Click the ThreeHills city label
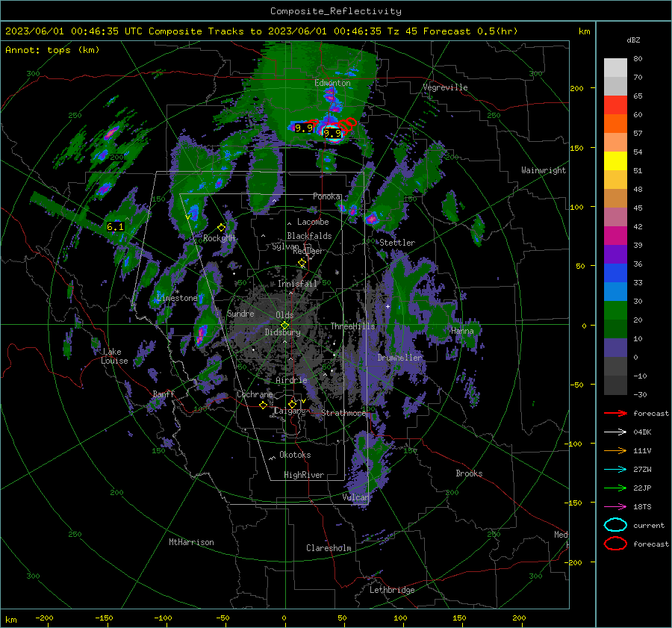 [x=352, y=326]
